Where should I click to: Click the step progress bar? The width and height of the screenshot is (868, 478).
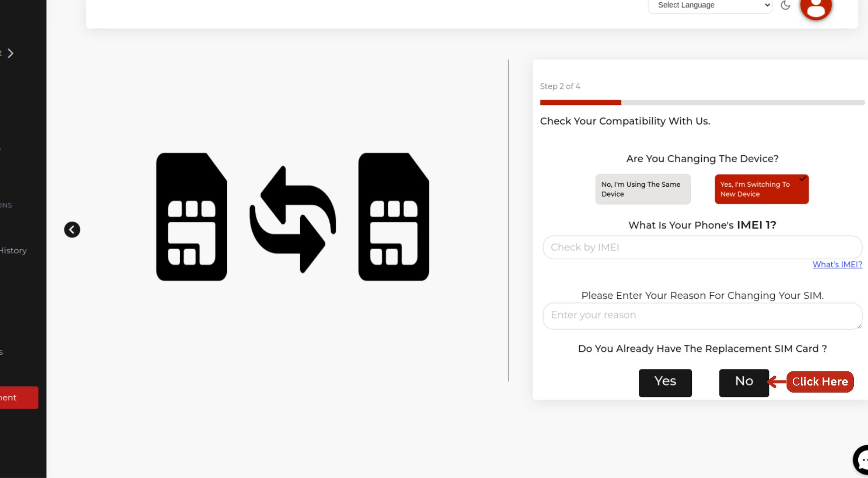point(702,103)
